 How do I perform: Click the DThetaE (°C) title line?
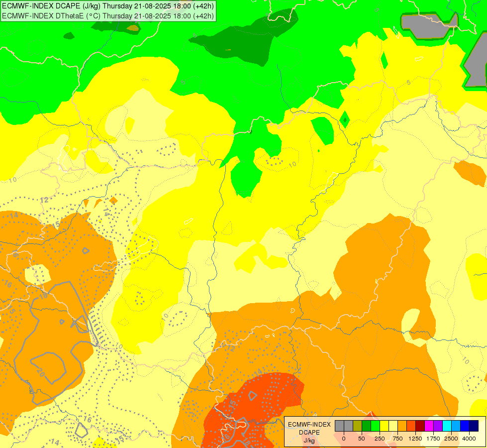pyautogui.click(x=107, y=16)
